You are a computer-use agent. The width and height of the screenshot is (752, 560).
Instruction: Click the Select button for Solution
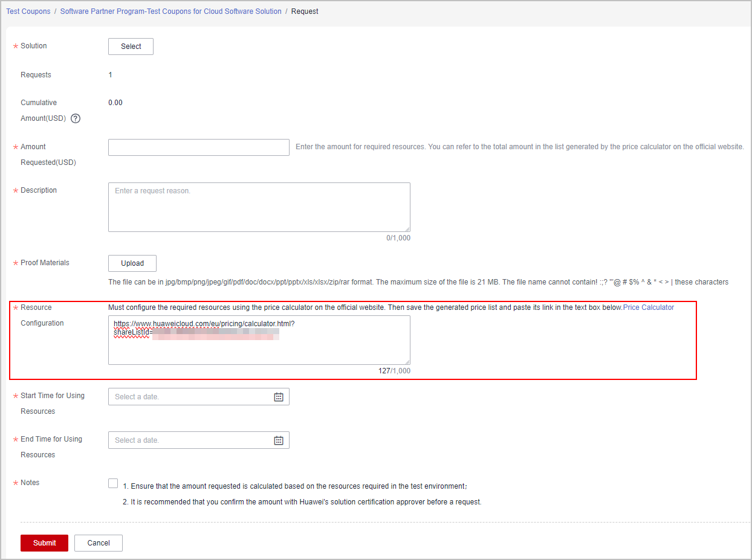131,47
